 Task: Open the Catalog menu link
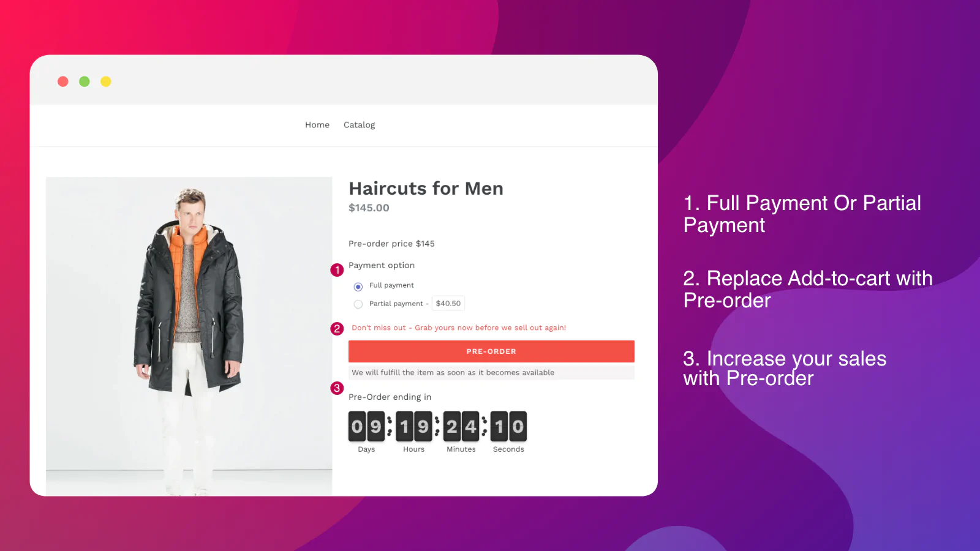point(359,125)
